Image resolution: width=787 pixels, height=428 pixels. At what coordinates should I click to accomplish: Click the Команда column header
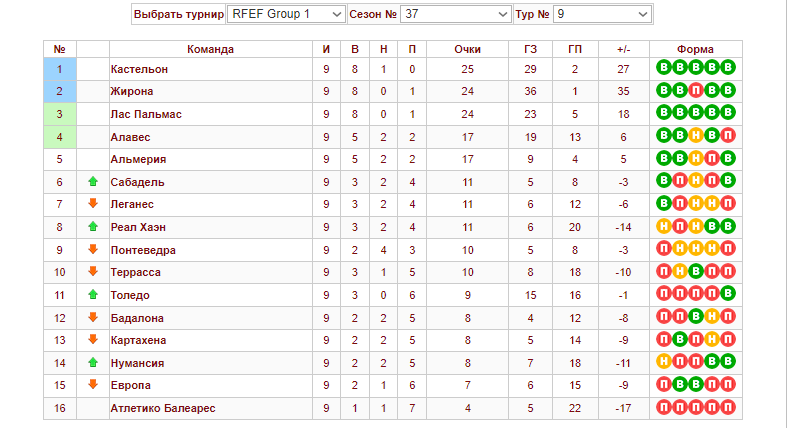click(x=210, y=49)
